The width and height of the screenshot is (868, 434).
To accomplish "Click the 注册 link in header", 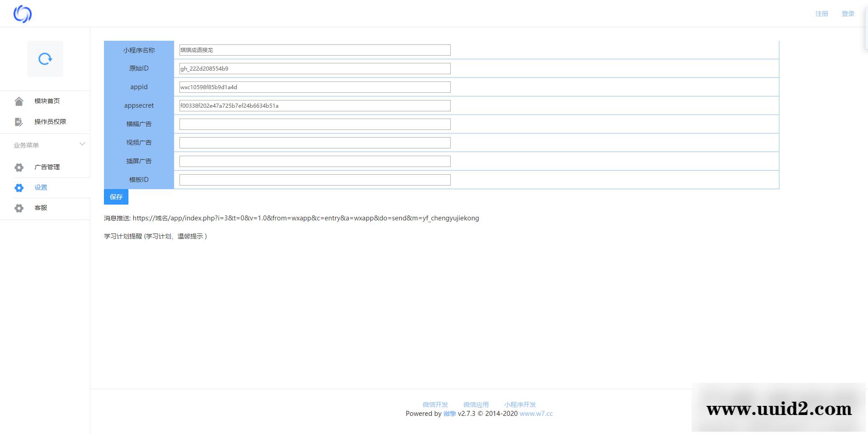I will 821,14.
